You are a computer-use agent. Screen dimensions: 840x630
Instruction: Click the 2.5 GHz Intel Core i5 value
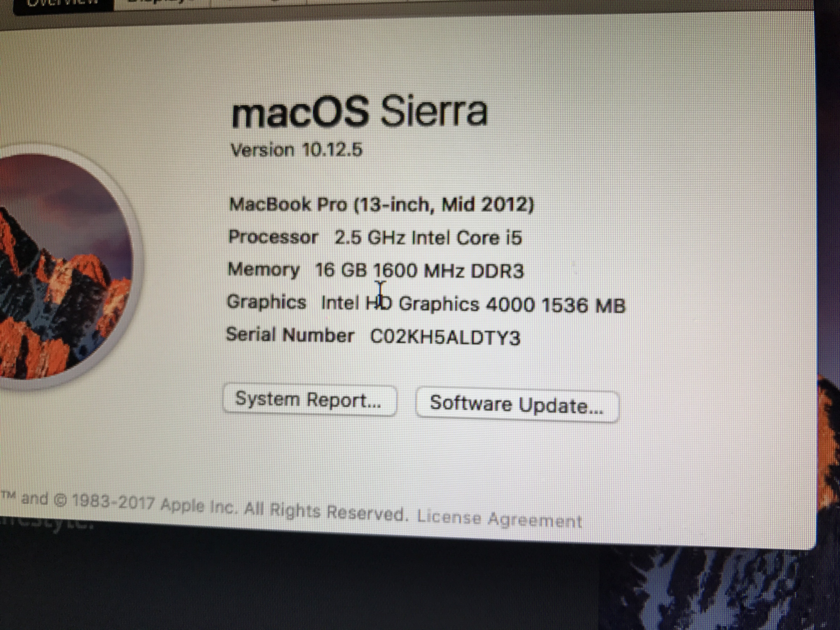(x=428, y=238)
